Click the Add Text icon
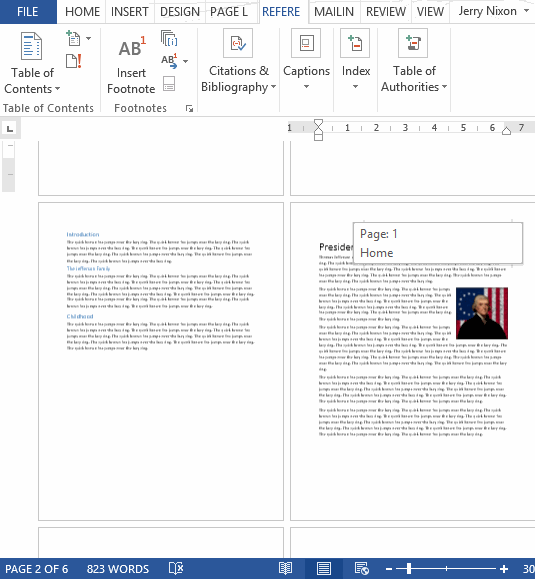 click(x=73, y=38)
